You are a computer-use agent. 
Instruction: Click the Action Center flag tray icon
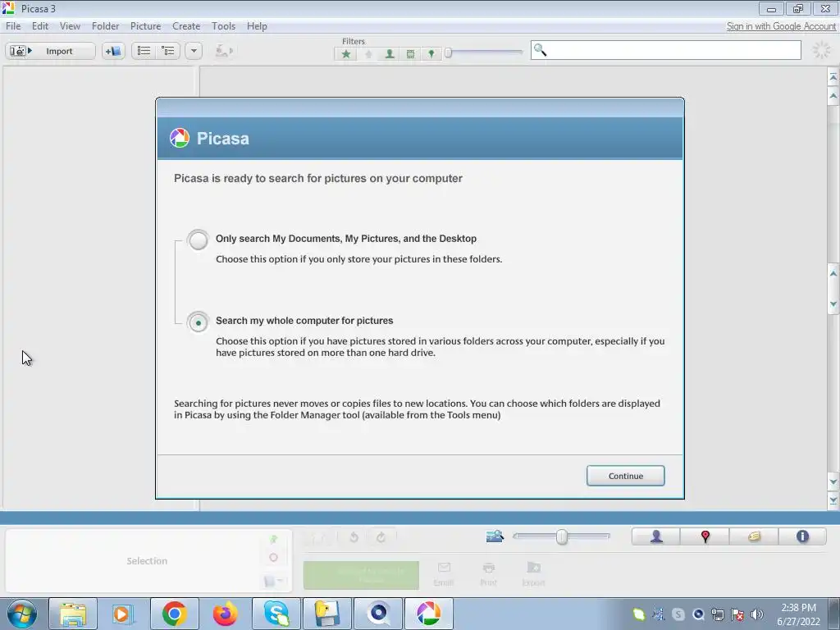click(x=737, y=614)
